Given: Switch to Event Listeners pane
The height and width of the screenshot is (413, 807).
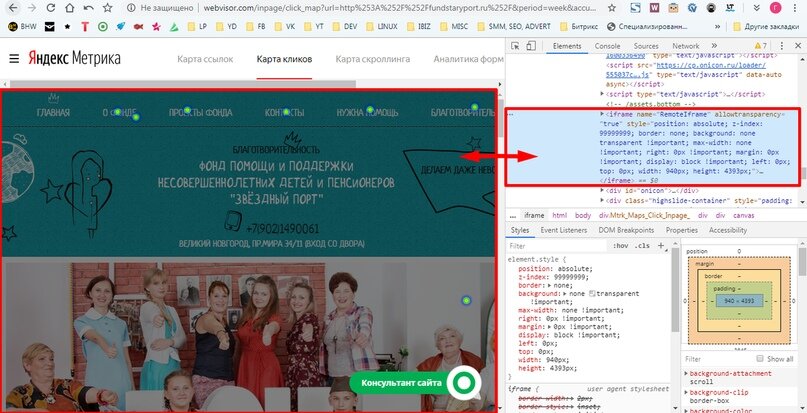Looking at the screenshot, I should (564, 230).
